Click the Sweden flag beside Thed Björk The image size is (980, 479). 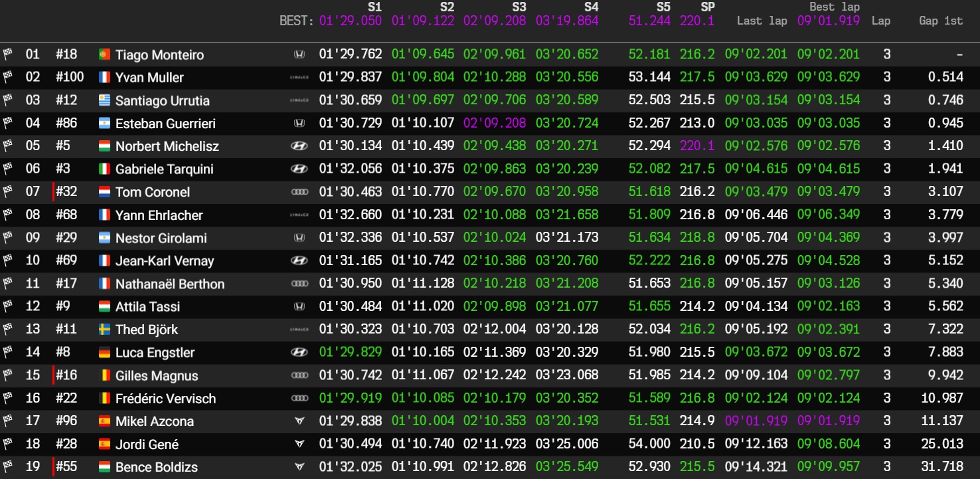click(104, 330)
